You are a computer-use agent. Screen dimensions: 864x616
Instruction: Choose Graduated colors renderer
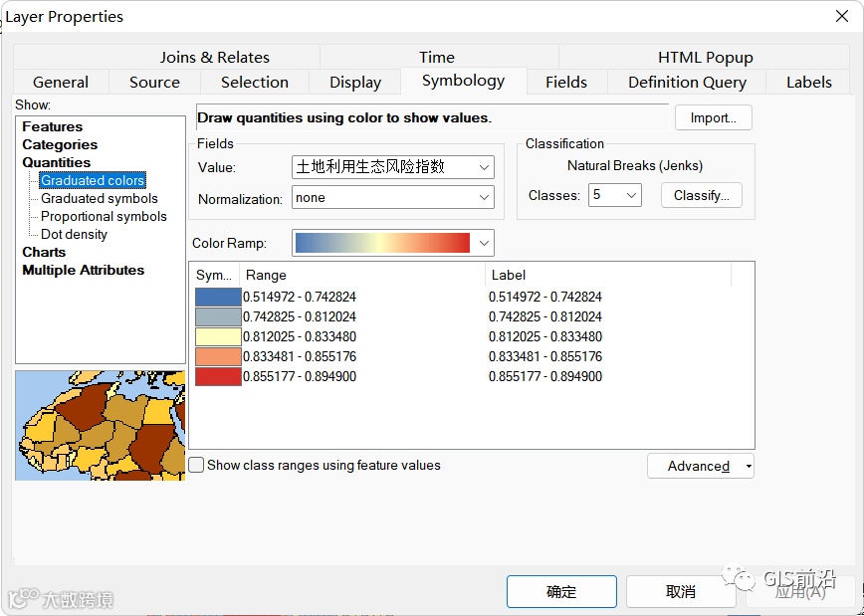pyautogui.click(x=93, y=180)
